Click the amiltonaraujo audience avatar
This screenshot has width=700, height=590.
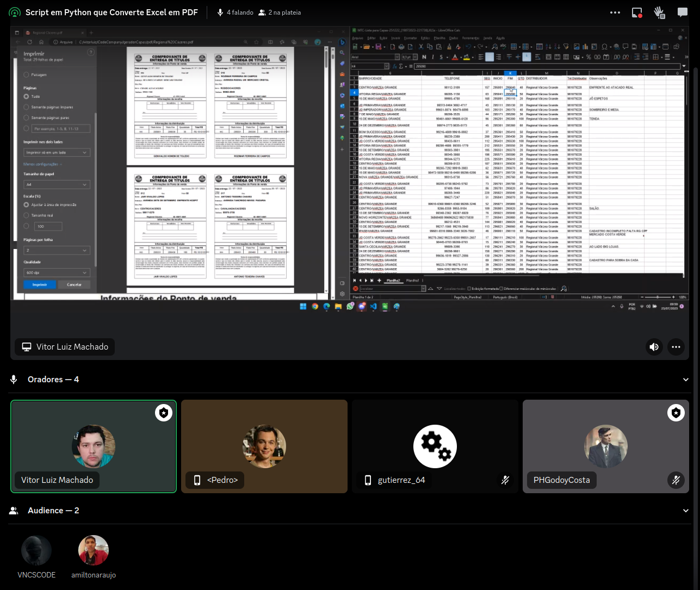(94, 550)
